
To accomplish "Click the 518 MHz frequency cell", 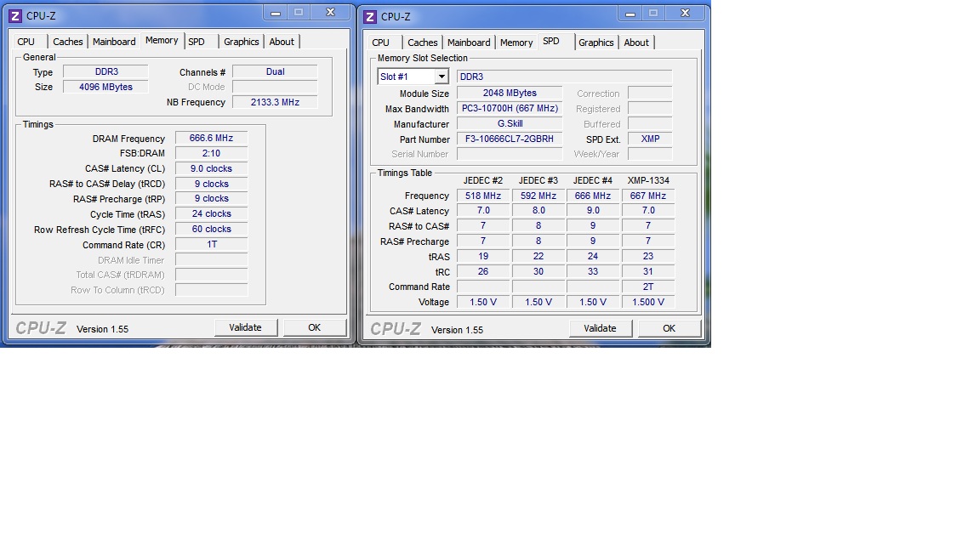I will [x=483, y=196].
